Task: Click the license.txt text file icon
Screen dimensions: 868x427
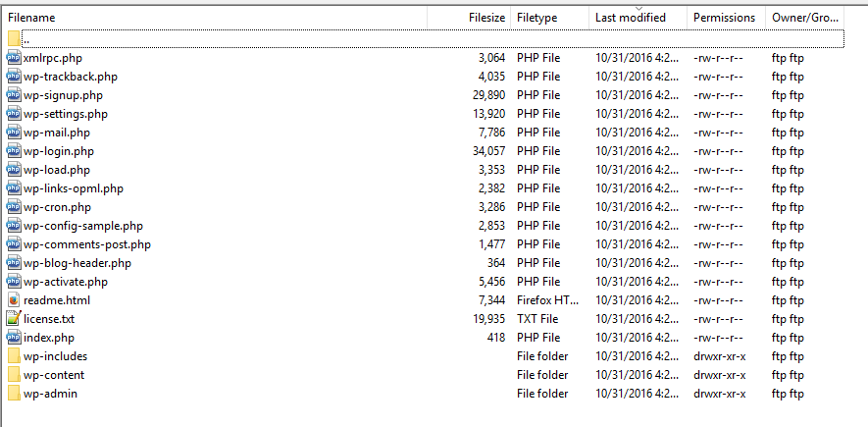Action: [14, 319]
